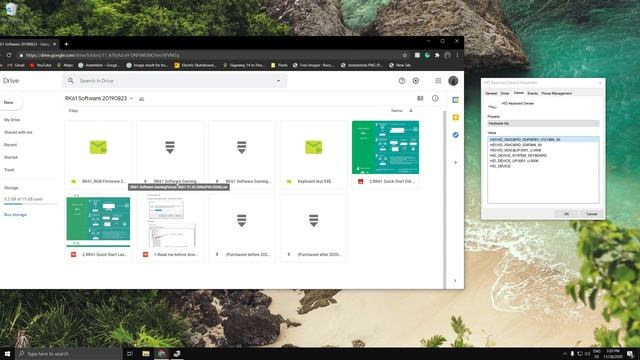Switch to list layout view icon
Image resolution: width=640 pixels, height=360 pixels.
420,98
